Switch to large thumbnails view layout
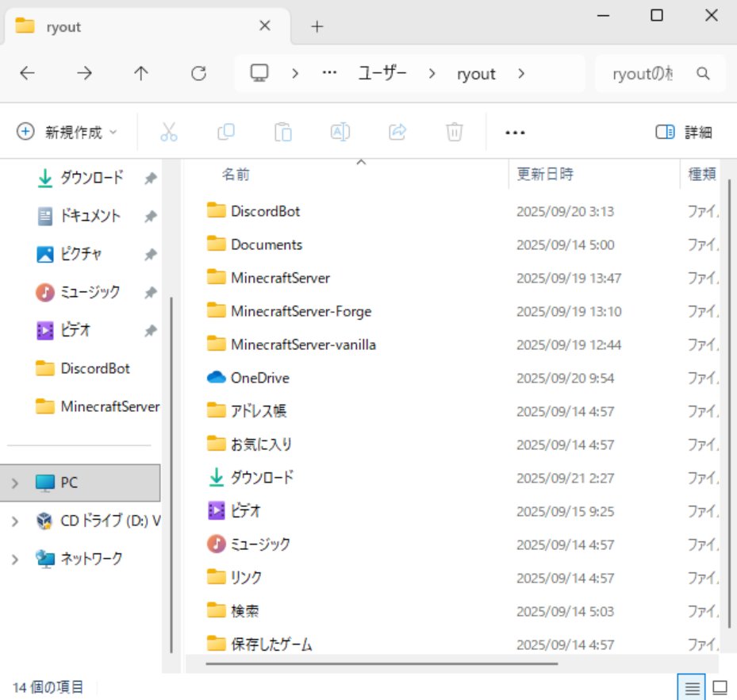Screen dimensions: 737x700 (720, 687)
